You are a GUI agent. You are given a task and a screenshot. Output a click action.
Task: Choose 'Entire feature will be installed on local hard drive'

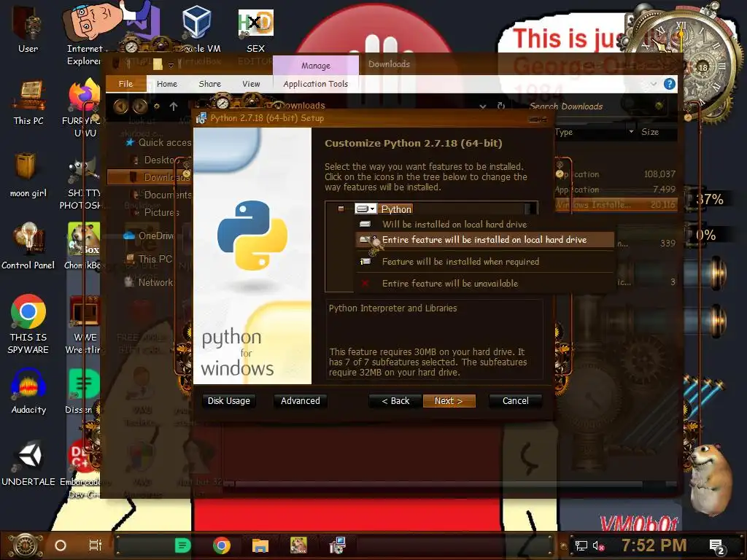pyautogui.click(x=484, y=240)
